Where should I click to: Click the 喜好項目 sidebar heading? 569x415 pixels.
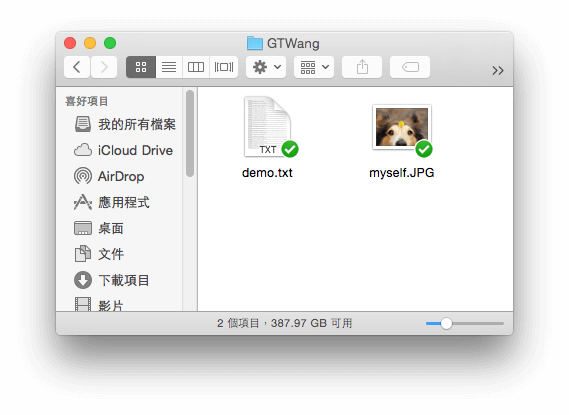click(87, 101)
